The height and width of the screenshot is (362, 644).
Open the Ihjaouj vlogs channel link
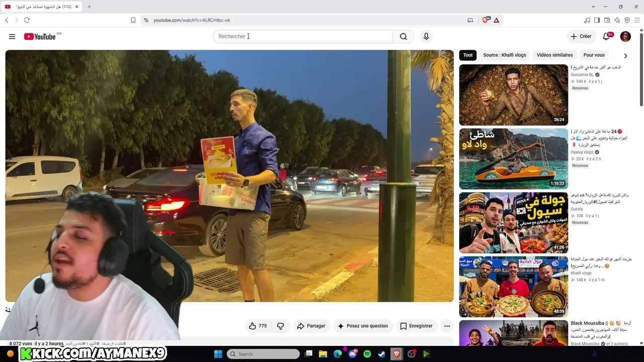(x=582, y=152)
